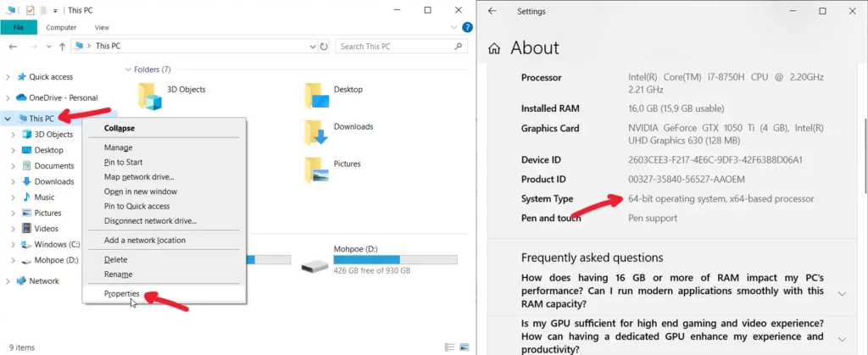
Task: Click the Windows (C:) drive icon in tree
Action: (26, 244)
